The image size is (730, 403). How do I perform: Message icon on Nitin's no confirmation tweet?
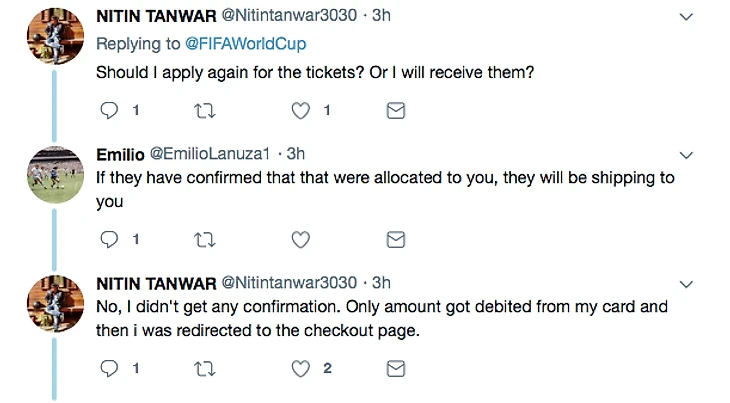[395, 369]
